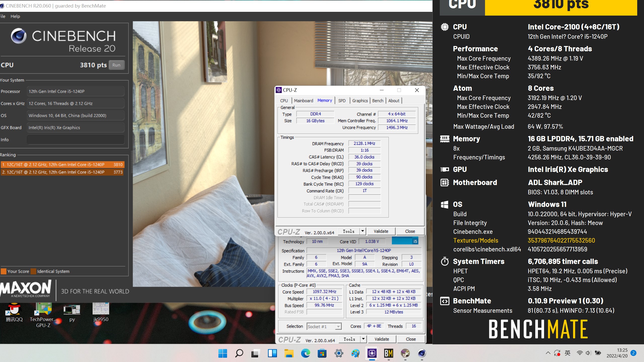Click the rendered room image in Cinebench
This screenshot has height=362, width=644.
coord(204,154)
